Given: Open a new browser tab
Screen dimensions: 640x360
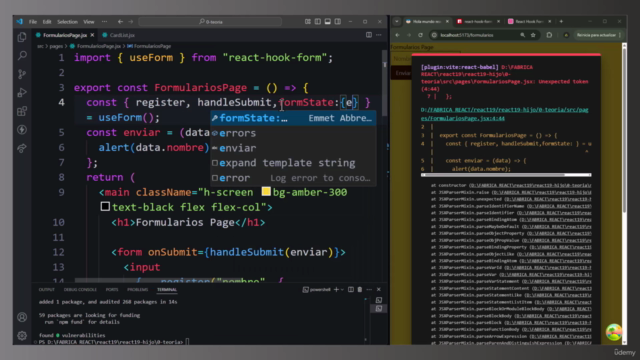Looking at the screenshot, I should coord(561,21).
